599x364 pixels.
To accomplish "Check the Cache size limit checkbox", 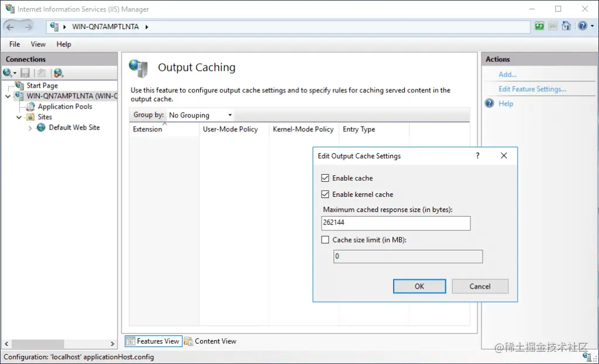I will point(325,240).
